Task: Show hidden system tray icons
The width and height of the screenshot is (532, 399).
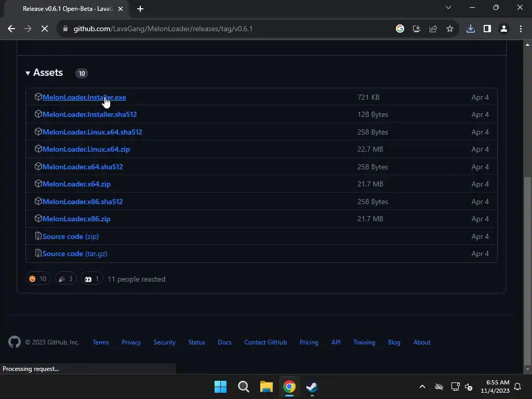Action: tap(422, 387)
